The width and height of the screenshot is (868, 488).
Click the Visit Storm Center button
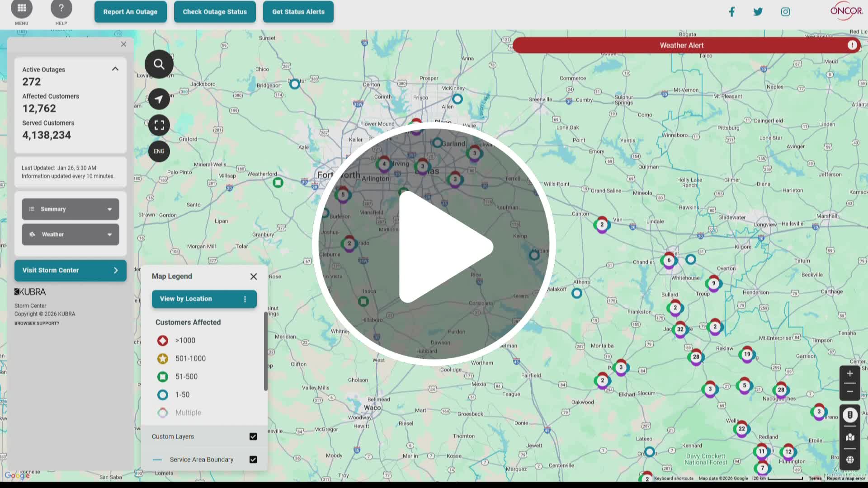(x=70, y=270)
